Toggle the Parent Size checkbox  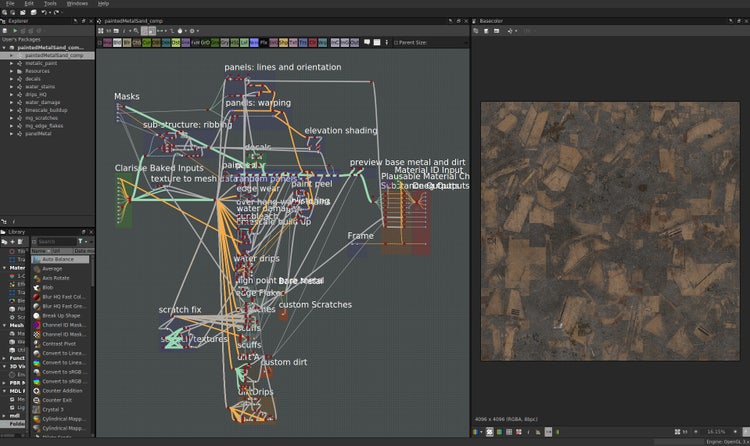(x=397, y=43)
